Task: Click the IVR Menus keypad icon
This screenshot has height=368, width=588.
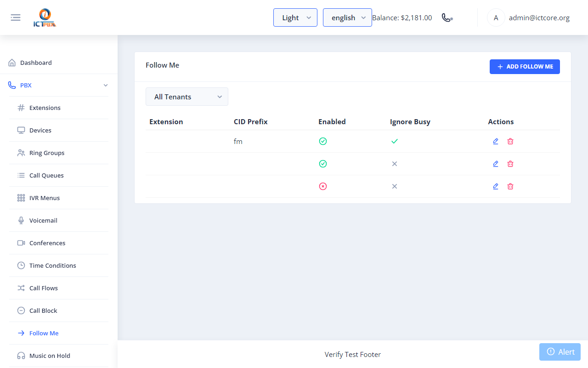Action: pos(21,198)
